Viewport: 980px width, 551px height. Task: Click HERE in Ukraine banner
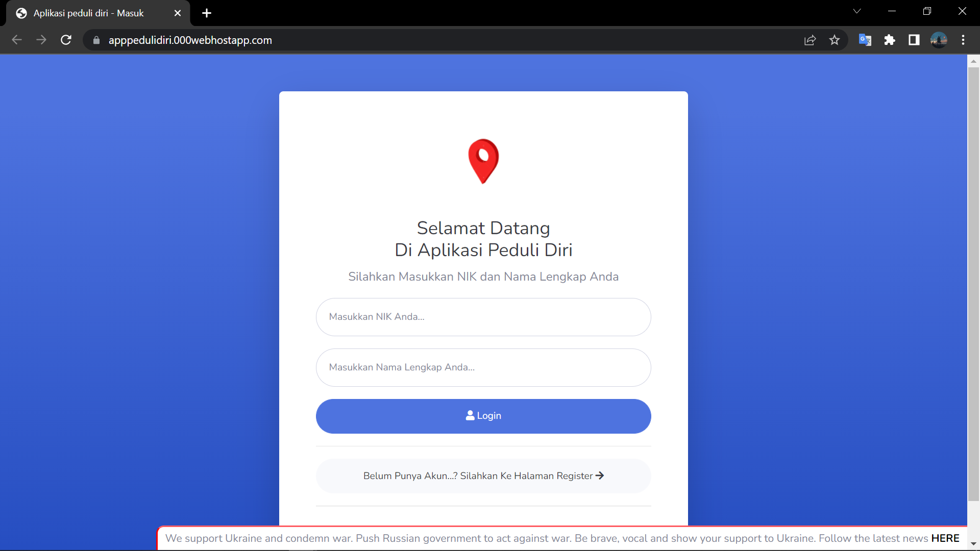[945, 538]
